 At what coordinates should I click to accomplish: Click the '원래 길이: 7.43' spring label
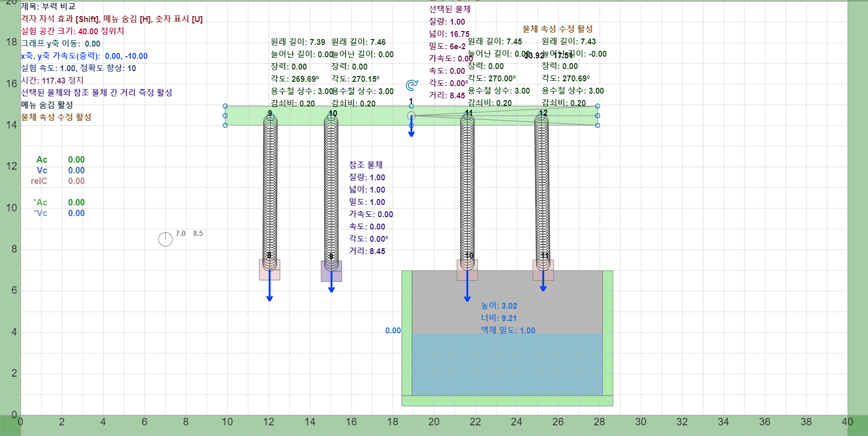tap(569, 41)
